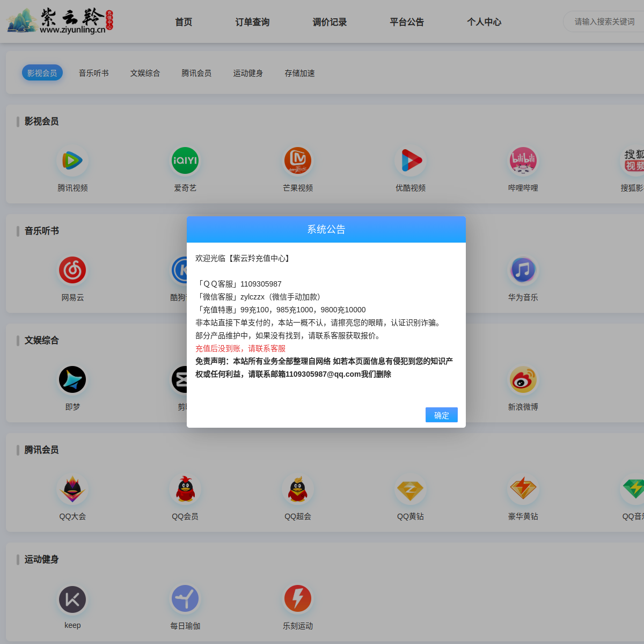Open the QQ大会 icon

72,489
